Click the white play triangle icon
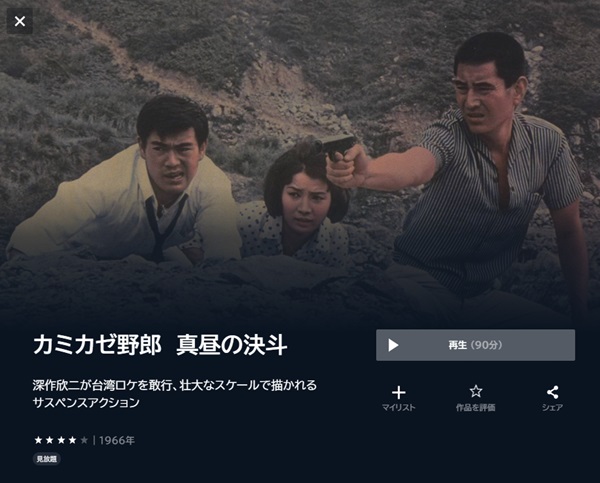The height and width of the screenshot is (483, 600). click(x=393, y=345)
